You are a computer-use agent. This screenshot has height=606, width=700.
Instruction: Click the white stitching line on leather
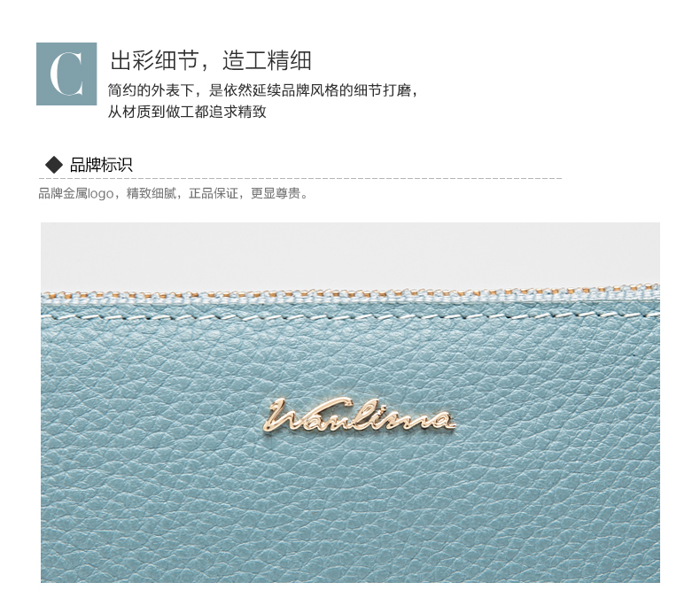point(350,316)
